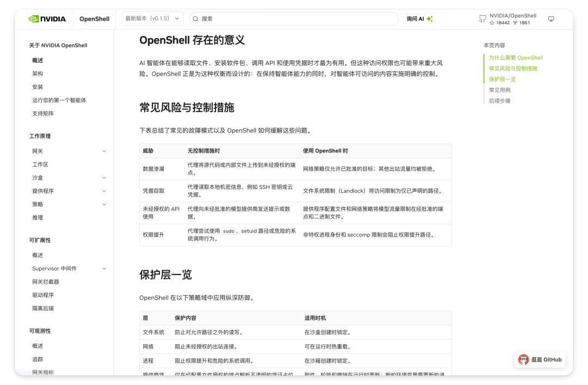Open the 工作区 sidebar page

[40, 164]
